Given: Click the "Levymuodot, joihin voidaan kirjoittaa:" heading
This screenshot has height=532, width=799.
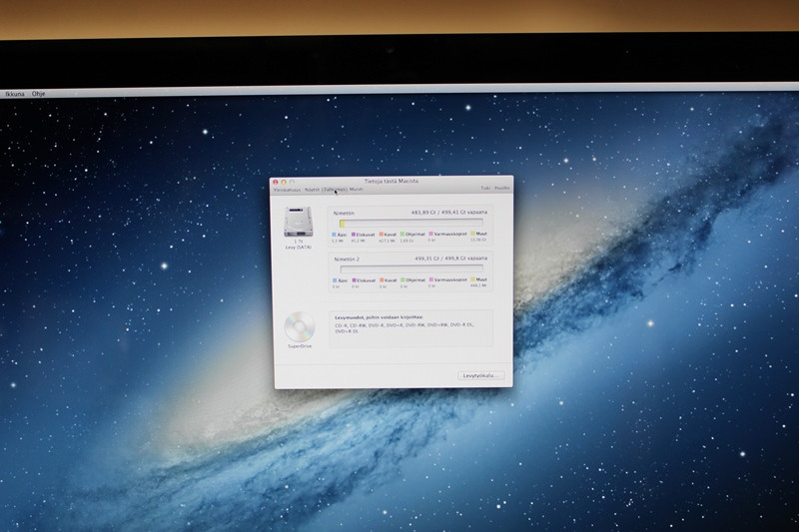Looking at the screenshot, I should (x=380, y=317).
